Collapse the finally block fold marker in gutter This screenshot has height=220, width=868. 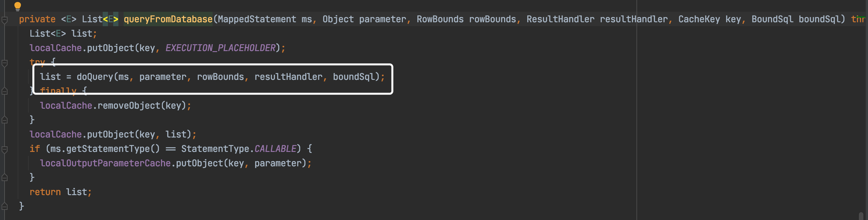coord(5,91)
